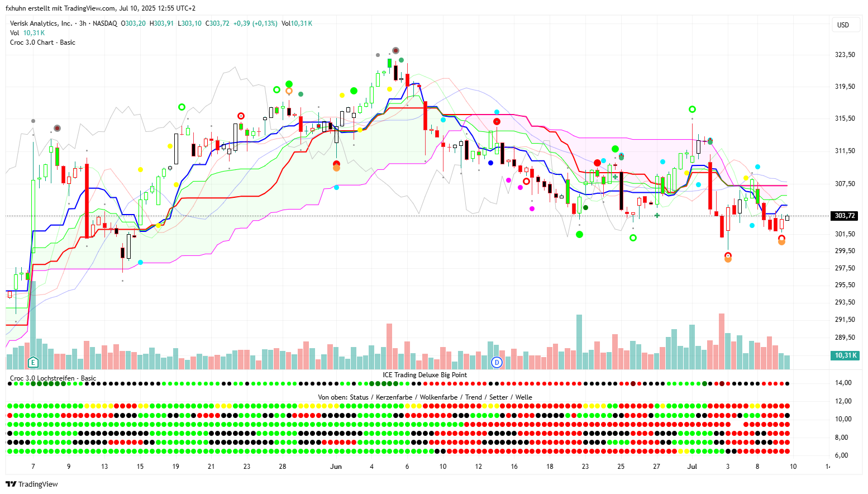
Task: Click the 323,50 level on the price scale
Action: pos(845,55)
